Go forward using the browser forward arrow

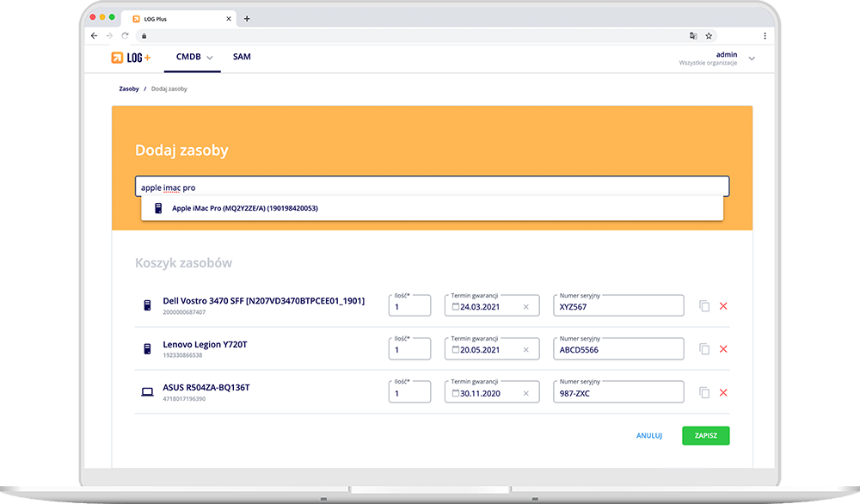pos(109,35)
